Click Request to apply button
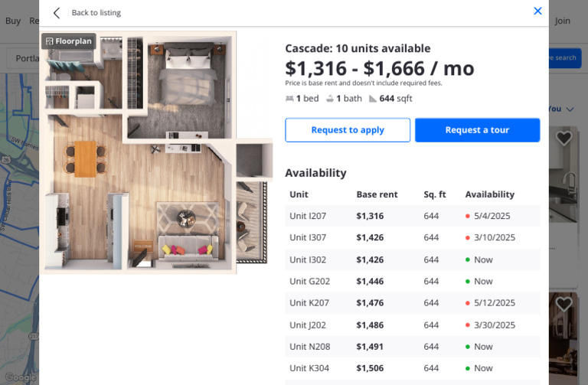The image size is (588, 385). (x=348, y=130)
